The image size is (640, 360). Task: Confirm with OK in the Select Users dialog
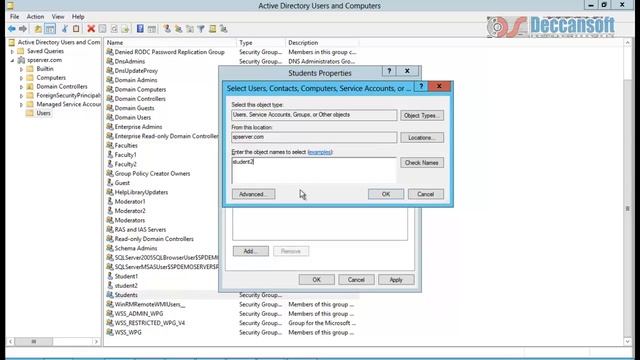(x=386, y=194)
